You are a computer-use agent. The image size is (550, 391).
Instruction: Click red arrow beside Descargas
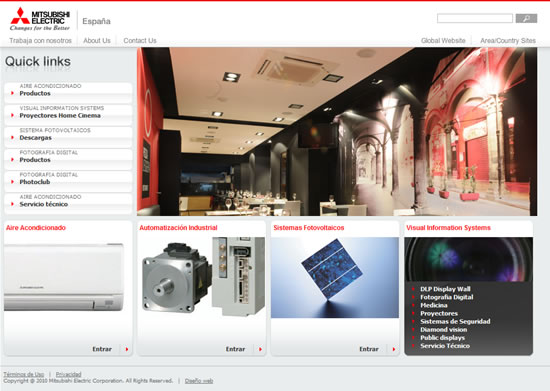tap(13, 137)
